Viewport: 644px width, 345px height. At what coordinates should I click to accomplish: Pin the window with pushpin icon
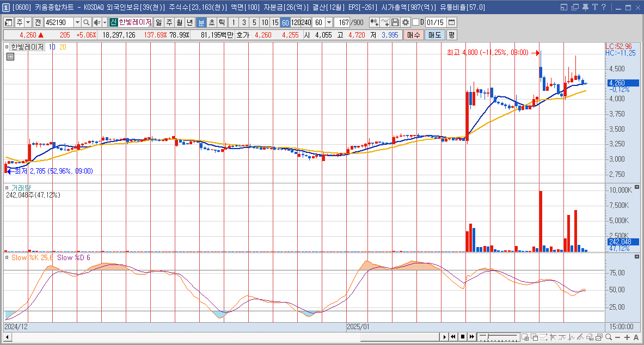[x=585, y=7]
